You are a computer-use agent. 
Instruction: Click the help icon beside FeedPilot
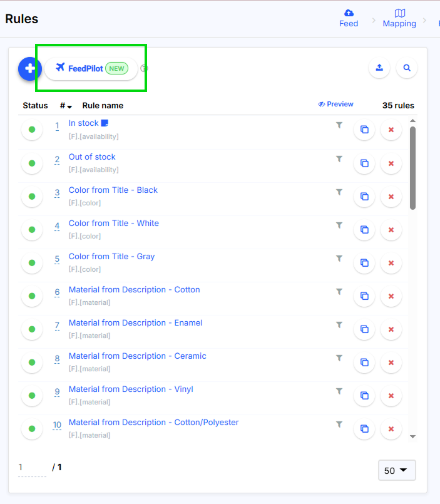tap(144, 68)
